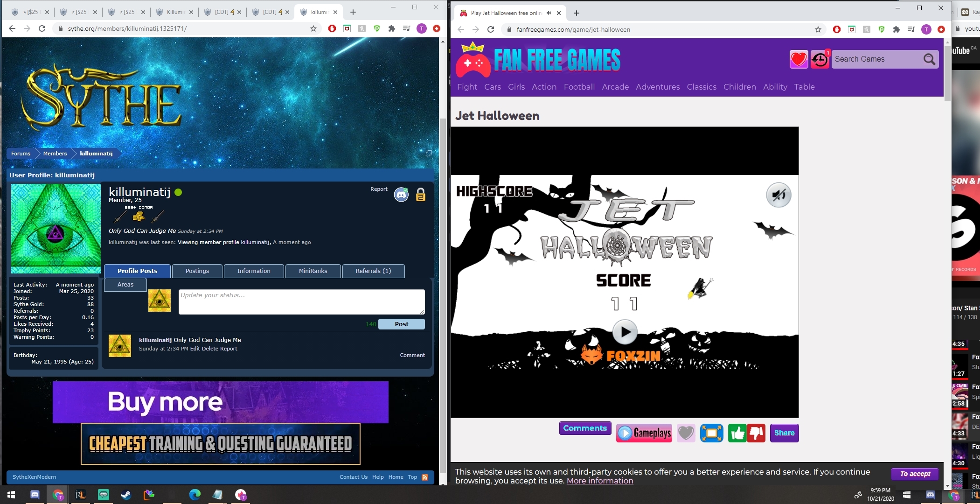Open Steam from the taskbar
Screen dimensions: 980x504
(x=126, y=495)
